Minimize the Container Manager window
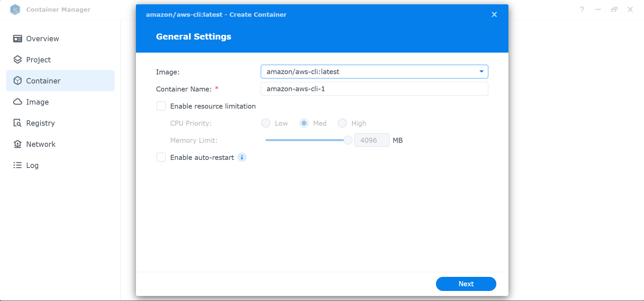 point(598,9)
